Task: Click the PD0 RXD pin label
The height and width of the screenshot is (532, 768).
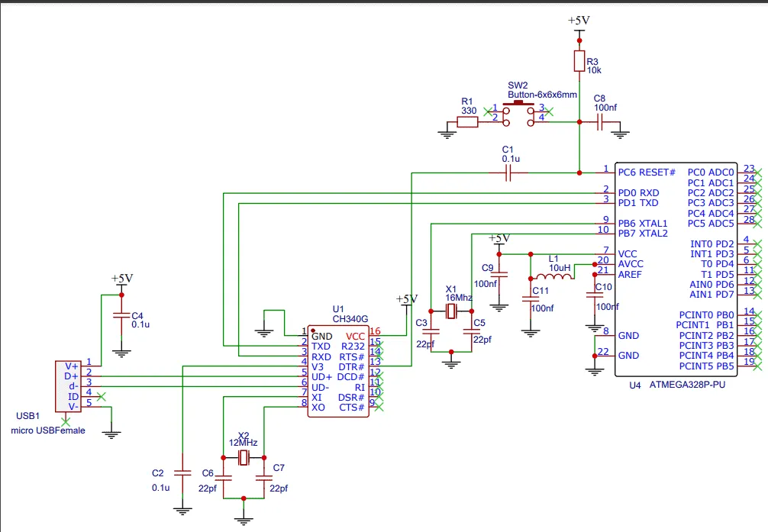Action: tap(638, 193)
